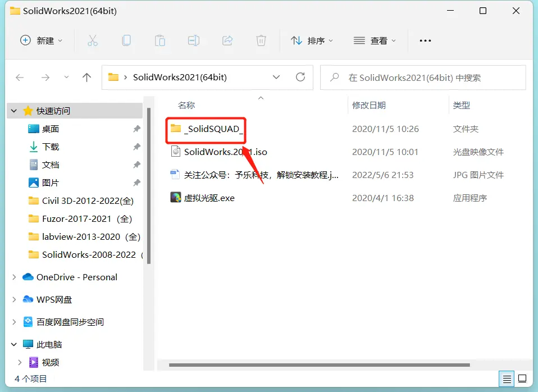This screenshot has height=392, width=538.
Task: Expand 百度网盘同步空间 node
Action: tap(13, 322)
